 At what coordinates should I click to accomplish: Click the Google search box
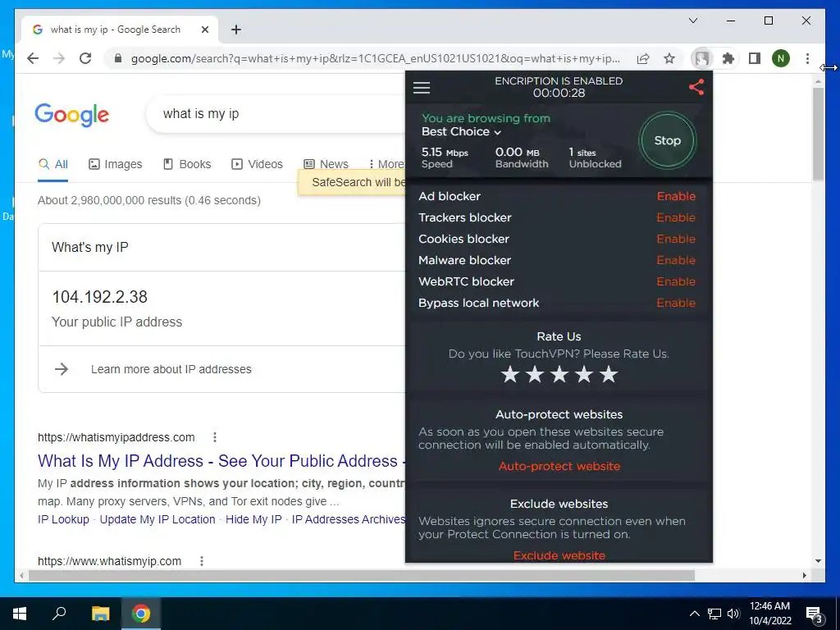276,114
